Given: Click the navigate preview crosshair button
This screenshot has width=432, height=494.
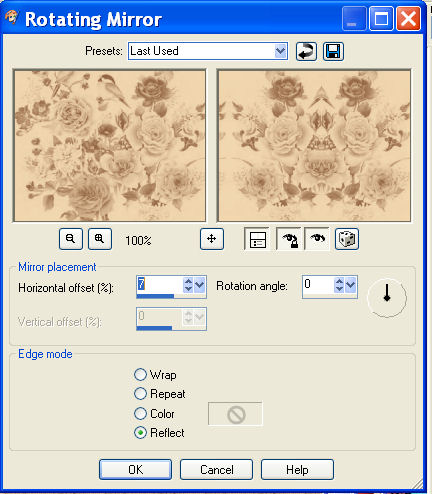Looking at the screenshot, I should tap(212, 239).
